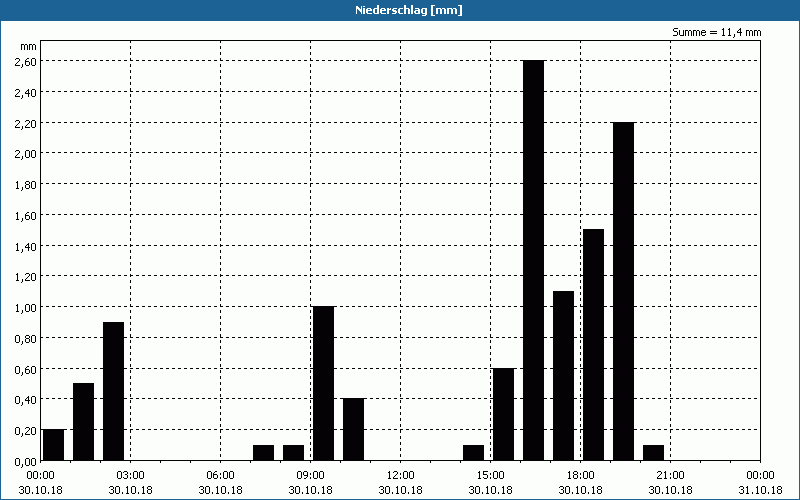This screenshot has width=800, height=500.
Task: Click the y-axis value "0,40"
Action: click(26, 399)
